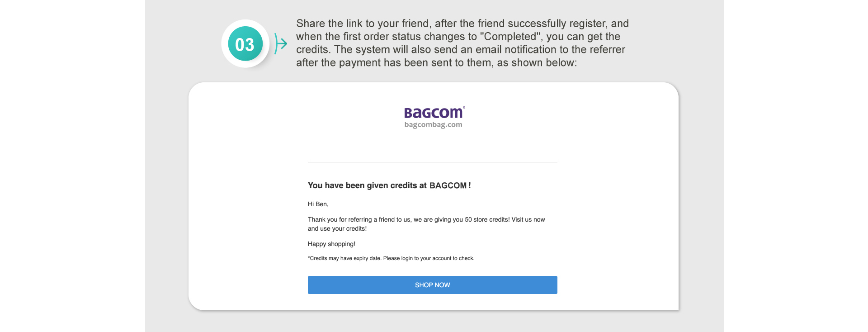Screen dimensions: 868x332
Task: Click the horizontal divider under the logo
Action: coord(432,162)
